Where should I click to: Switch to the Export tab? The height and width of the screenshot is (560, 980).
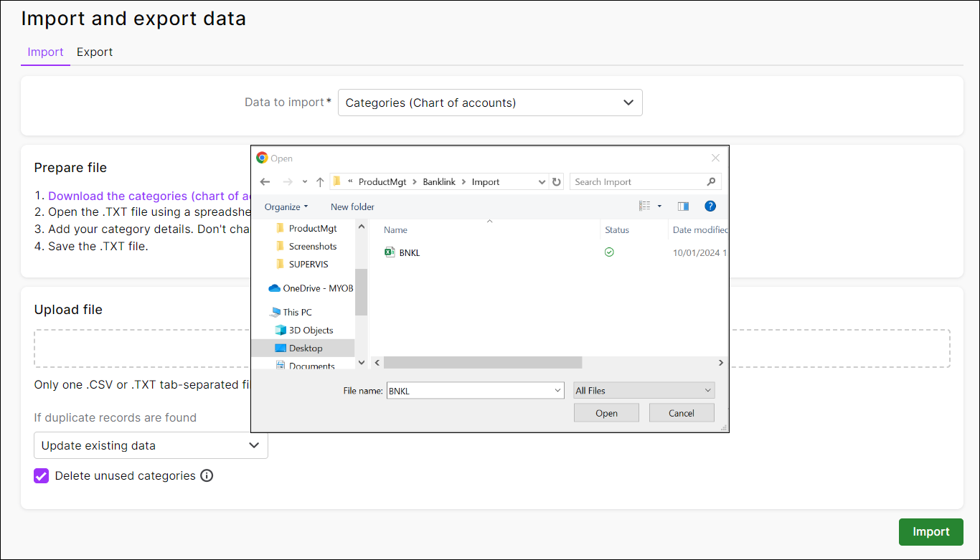tap(95, 52)
